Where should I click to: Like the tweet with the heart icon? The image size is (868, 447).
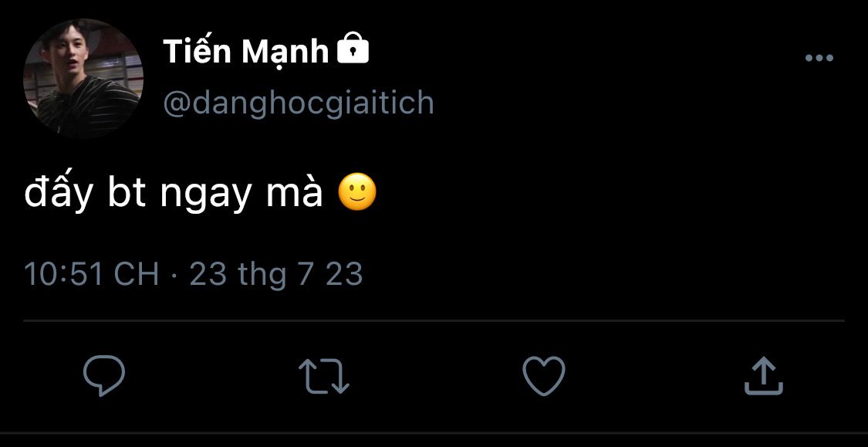pyautogui.click(x=544, y=376)
